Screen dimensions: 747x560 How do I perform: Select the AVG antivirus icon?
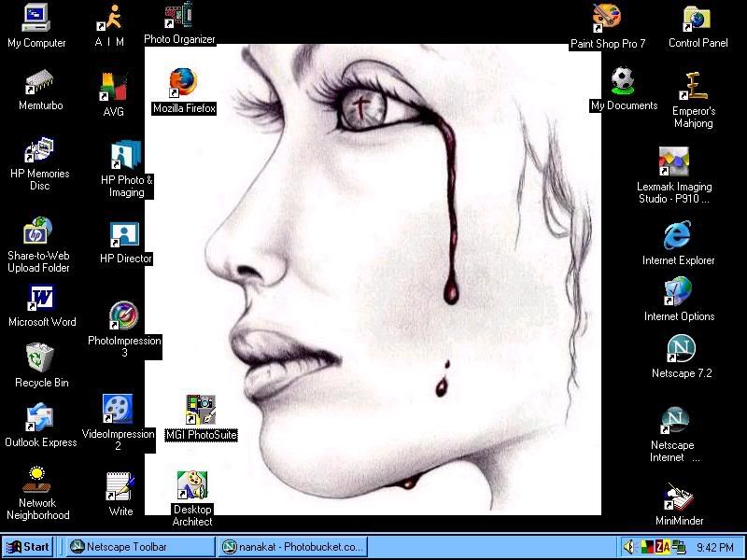(113, 88)
